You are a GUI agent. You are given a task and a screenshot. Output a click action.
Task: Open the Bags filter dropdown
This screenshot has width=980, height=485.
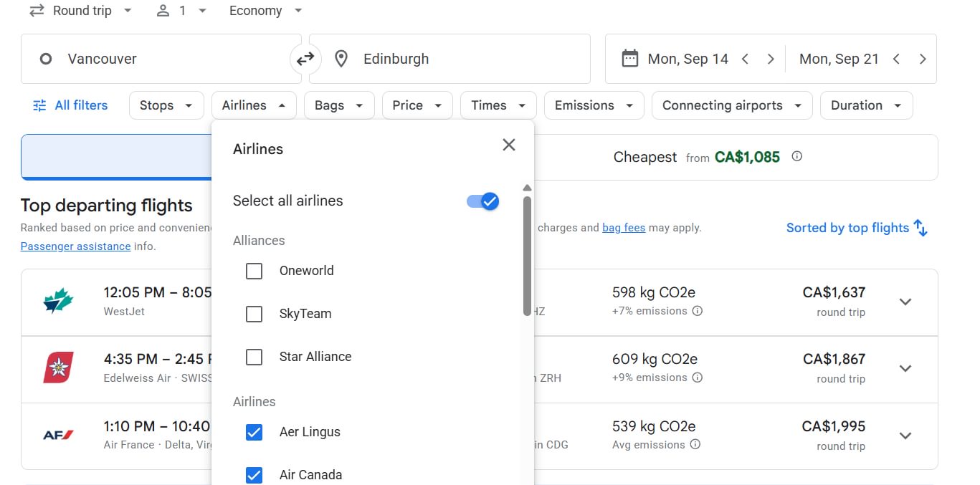point(339,105)
